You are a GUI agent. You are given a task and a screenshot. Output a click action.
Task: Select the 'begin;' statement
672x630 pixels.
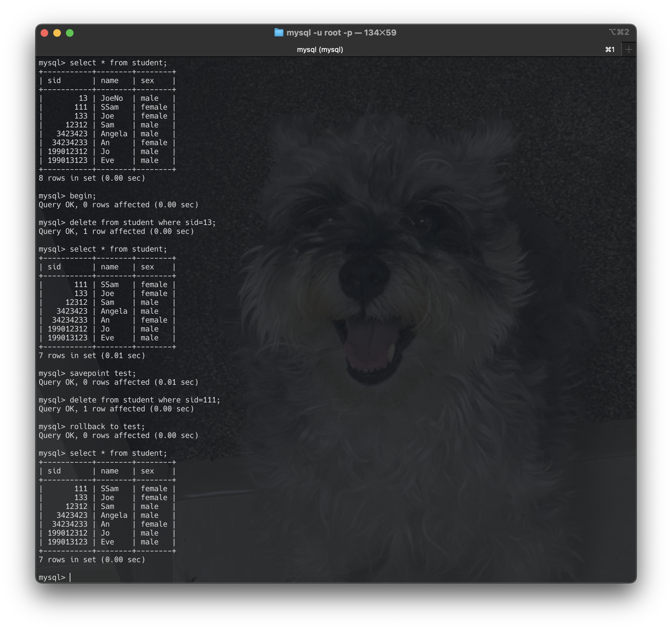coord(83,195)
